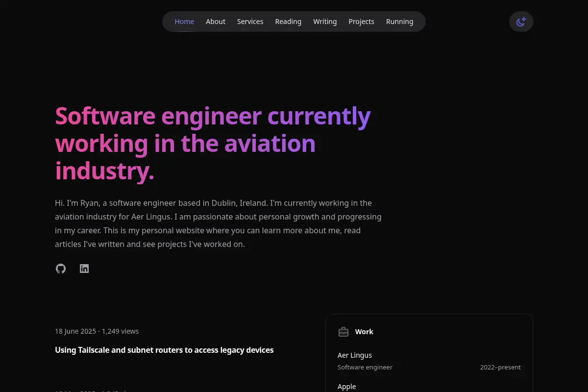588x392 pixels.
Task: Click the 'Software engineer currently working' headline
Action: tap(213, 144)
